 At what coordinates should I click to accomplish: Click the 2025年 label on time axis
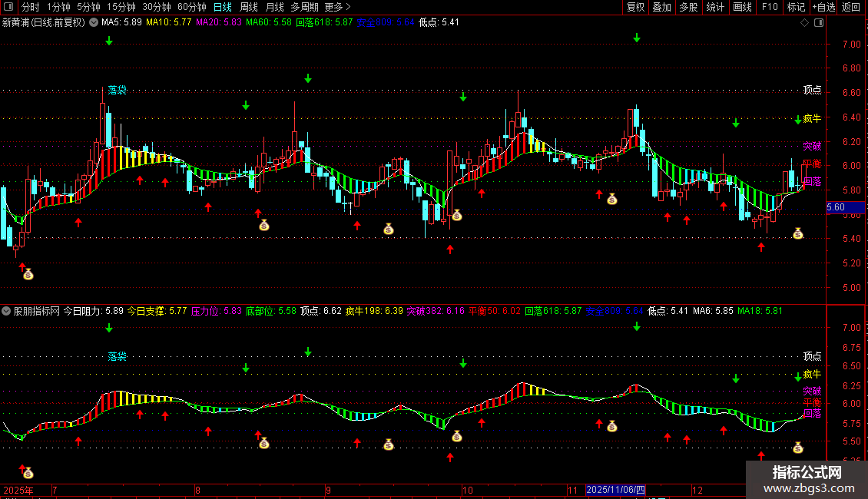click(x=18, y=490)
